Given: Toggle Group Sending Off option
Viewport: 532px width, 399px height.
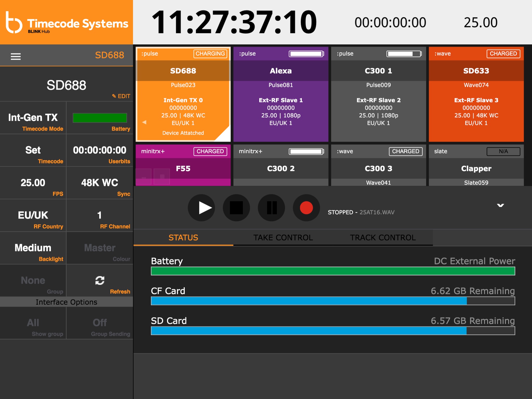Looking at the screenshot, I should coord(100,323).
